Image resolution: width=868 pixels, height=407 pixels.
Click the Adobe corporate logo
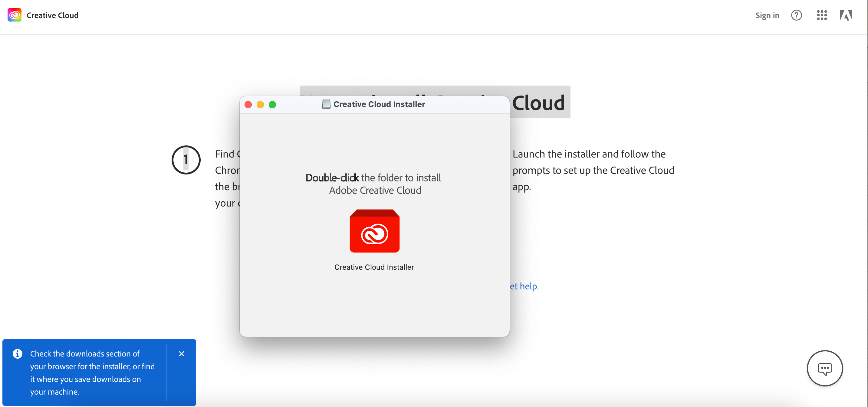[x=847, y=15]
